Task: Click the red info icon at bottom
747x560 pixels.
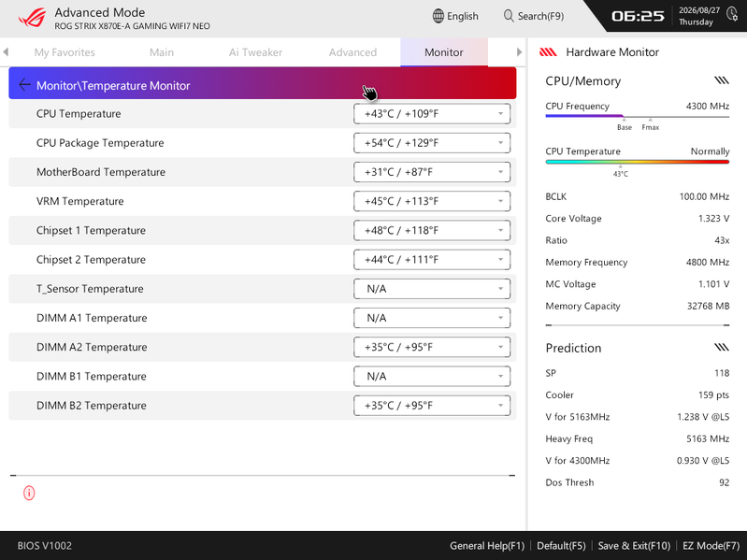Action: coord(29,493)
